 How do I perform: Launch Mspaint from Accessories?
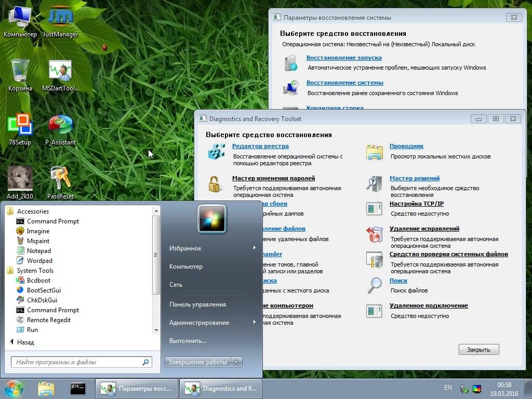(38, 241)
